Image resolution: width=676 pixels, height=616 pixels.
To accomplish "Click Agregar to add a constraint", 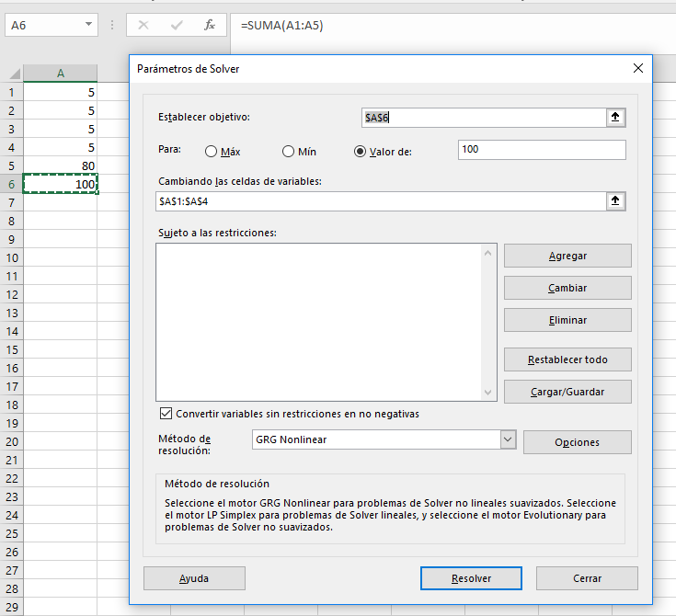I will click(567, 256).
